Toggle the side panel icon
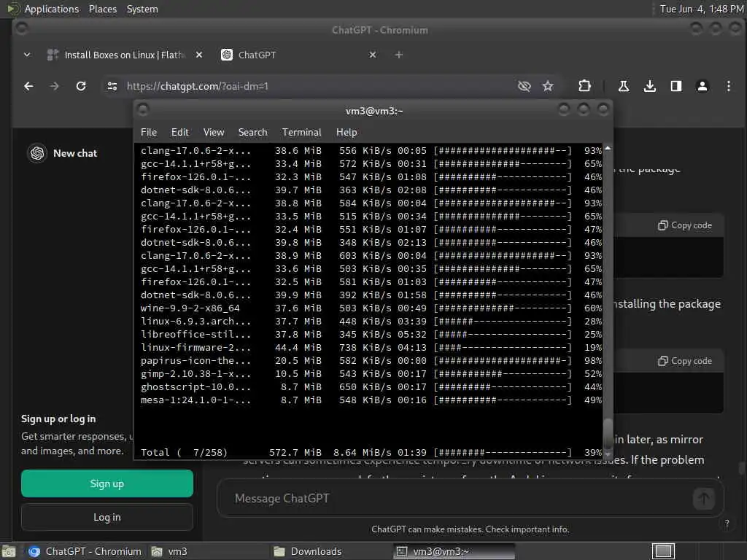 coord(676,86)
